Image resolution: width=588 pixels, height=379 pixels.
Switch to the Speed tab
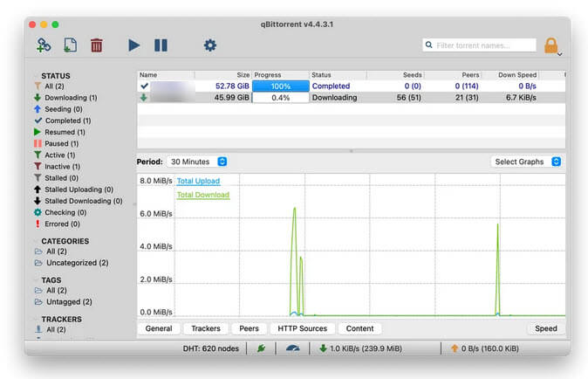(x=546, y=328)
